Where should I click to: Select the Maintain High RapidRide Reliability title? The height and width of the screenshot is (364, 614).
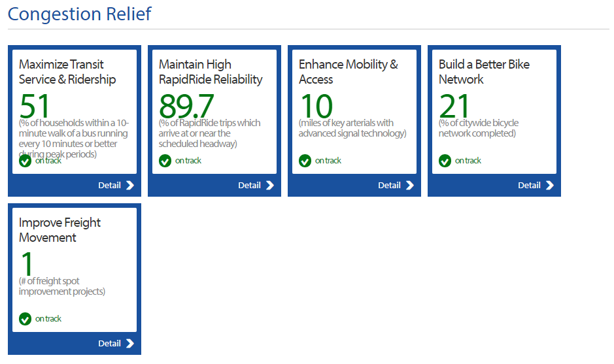tap(210, 72)
